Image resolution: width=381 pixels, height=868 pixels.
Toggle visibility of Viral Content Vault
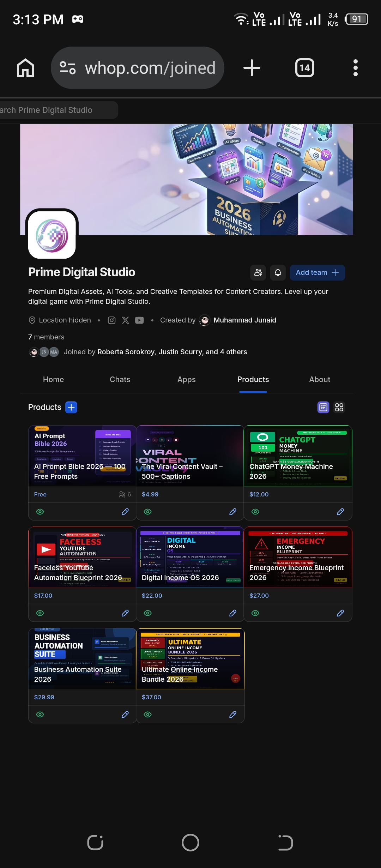pos(148,512)
